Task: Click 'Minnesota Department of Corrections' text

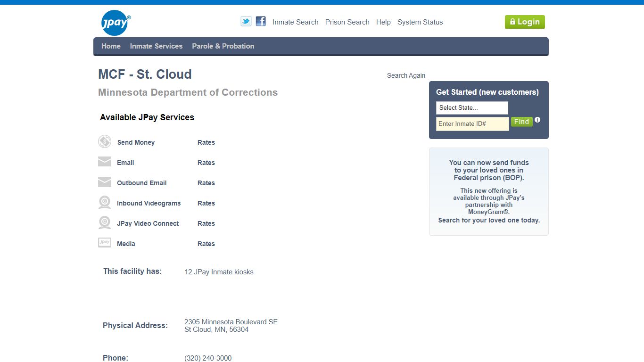Action: (x=188, y=92)
